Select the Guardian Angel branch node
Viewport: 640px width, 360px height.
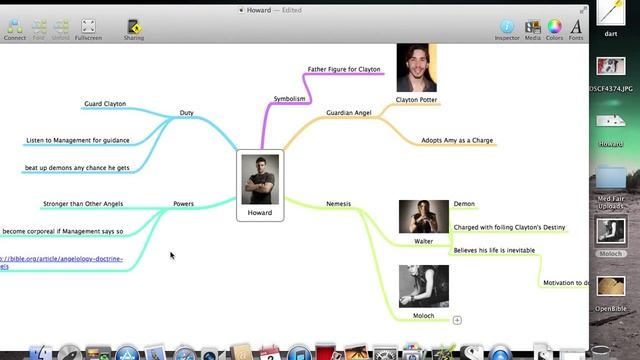click(349, 113)
